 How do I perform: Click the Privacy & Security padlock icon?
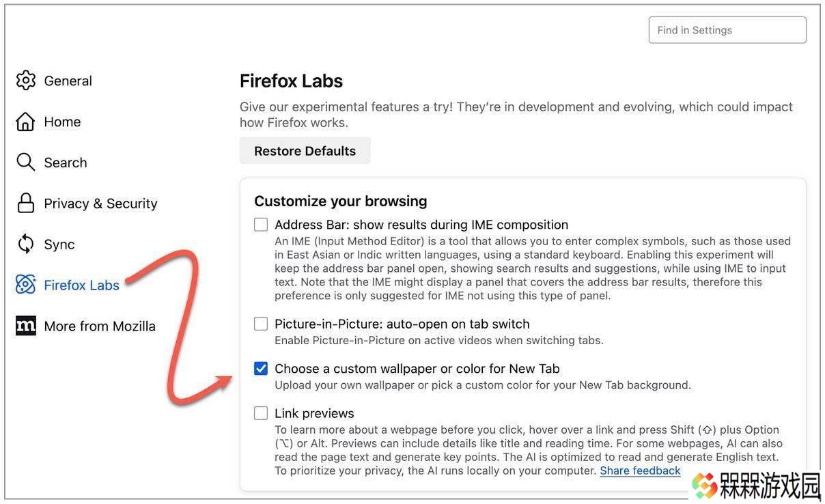(25, 203)
